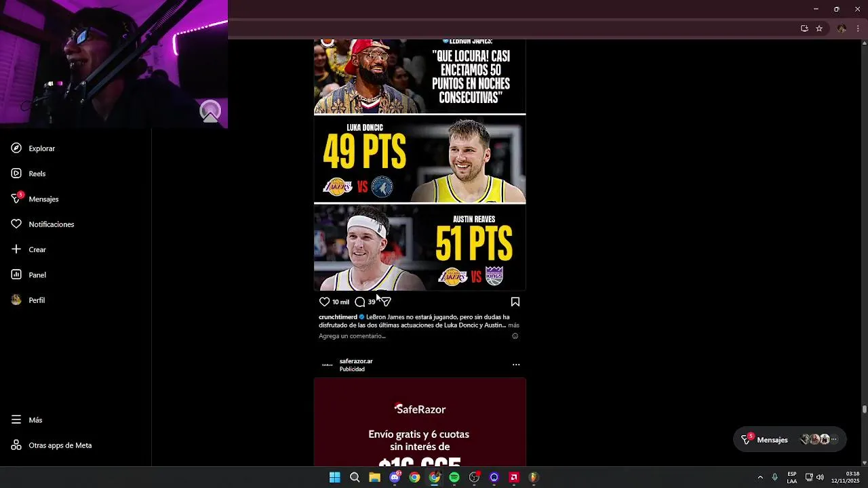Switch the ESP LAA keyboard language

click(x=792, y=477)
